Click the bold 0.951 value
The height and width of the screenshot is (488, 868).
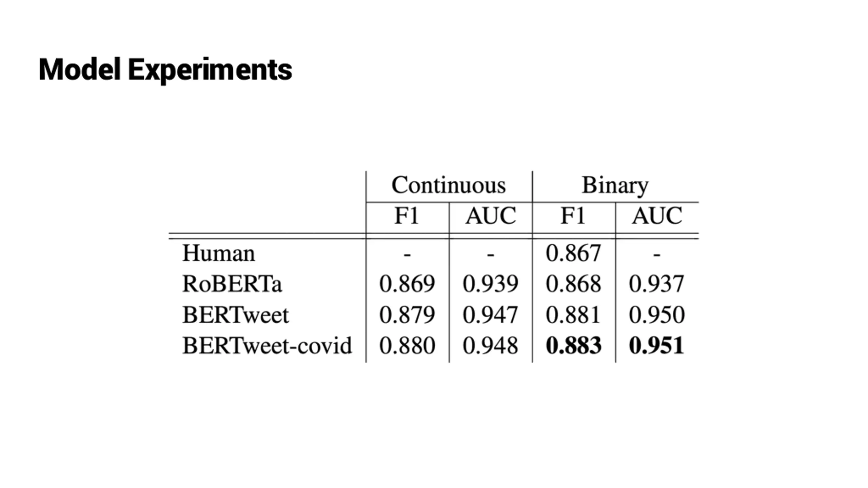pos(656,346)
